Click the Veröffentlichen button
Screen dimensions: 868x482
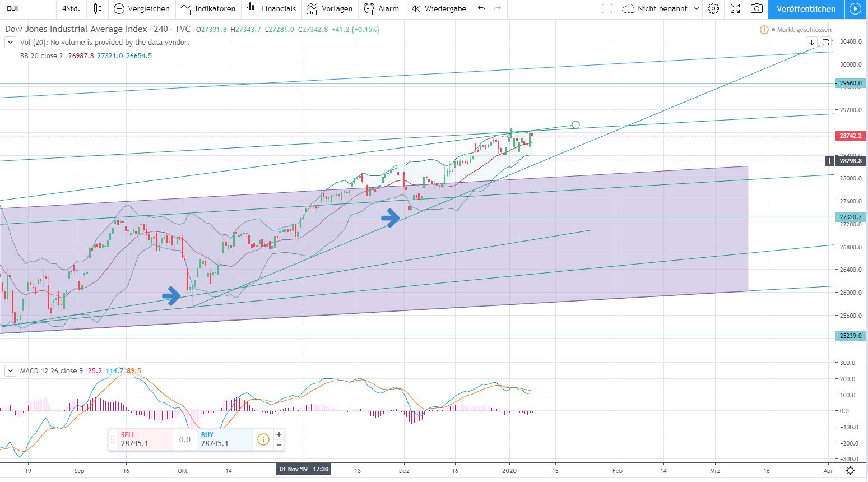click(806, 8)
